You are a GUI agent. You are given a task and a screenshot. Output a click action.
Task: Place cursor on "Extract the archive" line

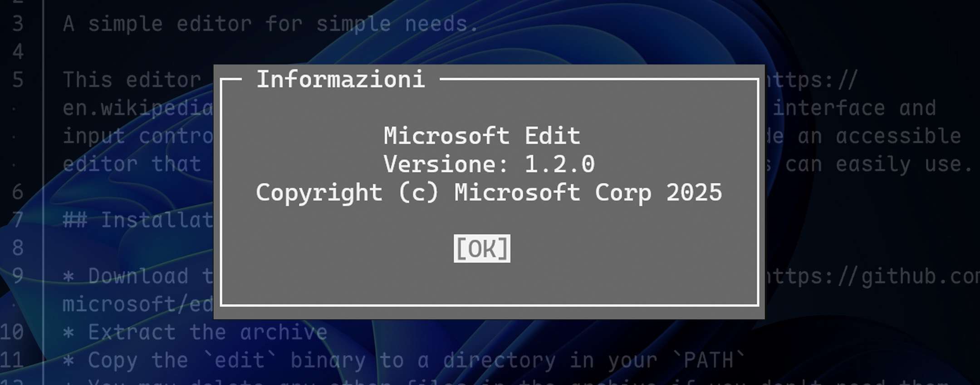(x=207, y=332)
